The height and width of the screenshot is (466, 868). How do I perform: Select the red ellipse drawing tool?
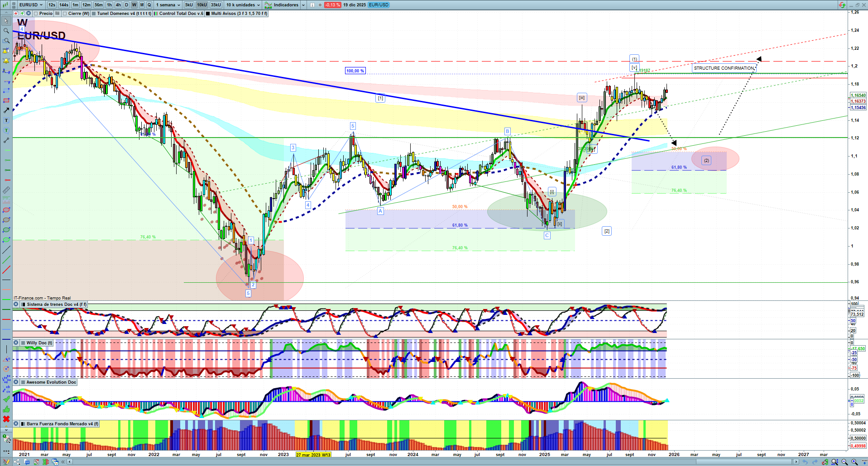[6, 210]
